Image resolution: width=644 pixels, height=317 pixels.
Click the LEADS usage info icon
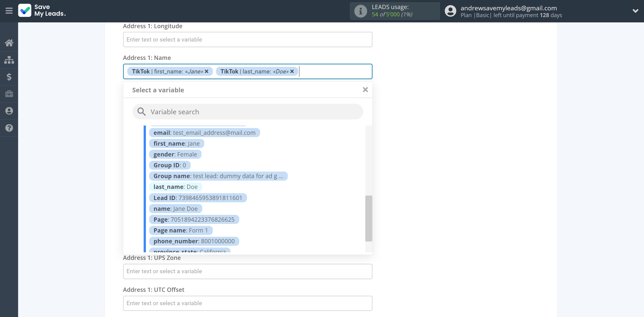pyautogui.click(x=360, y=11)
